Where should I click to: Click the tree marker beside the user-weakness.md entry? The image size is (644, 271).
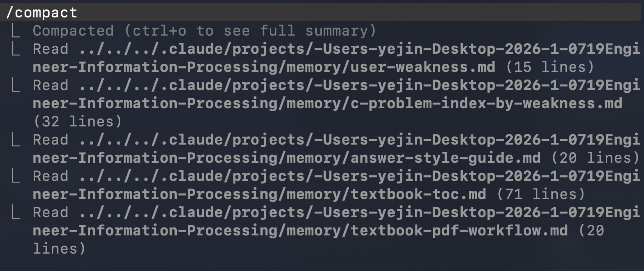coord(16,49)
